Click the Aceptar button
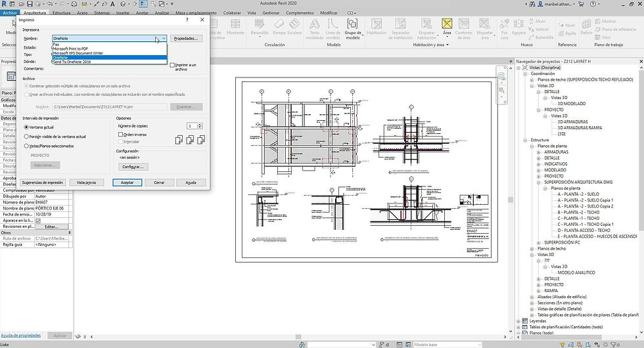This screenshot has width=644, height=348. pyautogui.click(x=127, y=183)
